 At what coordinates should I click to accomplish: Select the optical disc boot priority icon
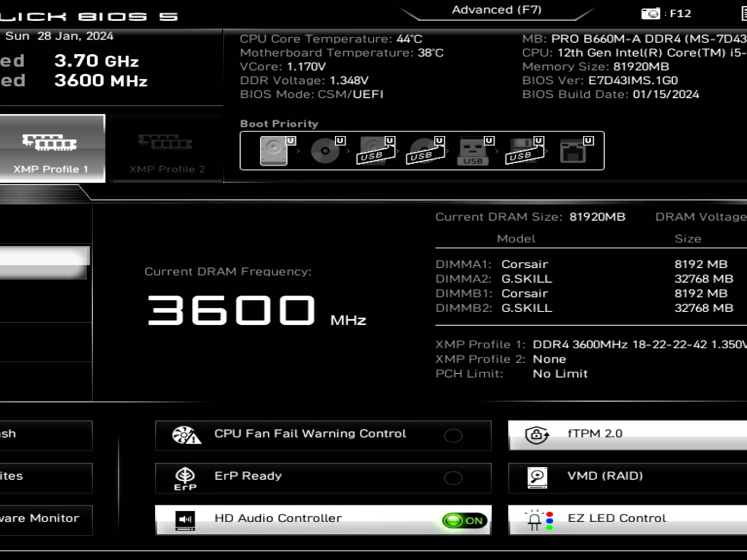[x=325, y=151]
